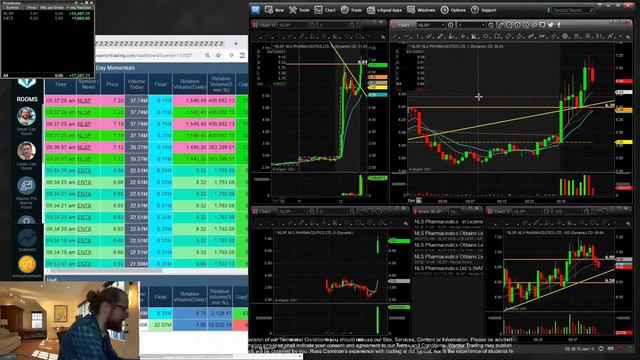This screenshot has width=640, height=360.
Task: Open ENTX link in the 09:33:47 am row
Action: [x=84, y=264]
